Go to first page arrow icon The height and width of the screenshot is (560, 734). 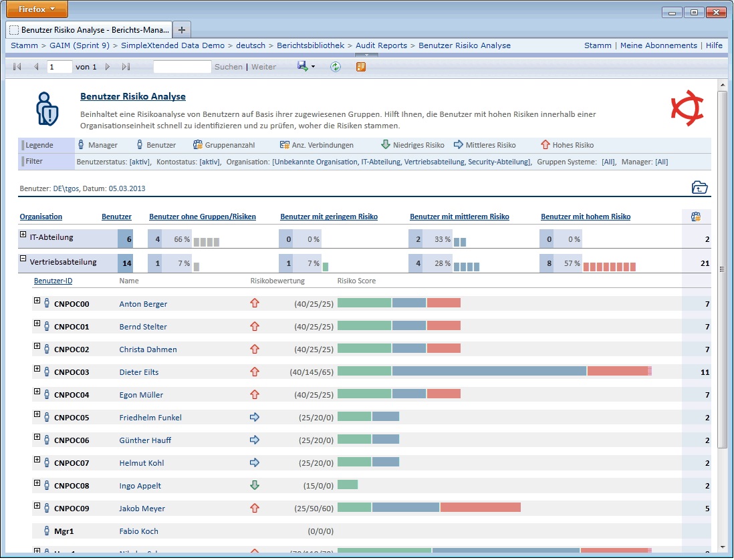17,67
